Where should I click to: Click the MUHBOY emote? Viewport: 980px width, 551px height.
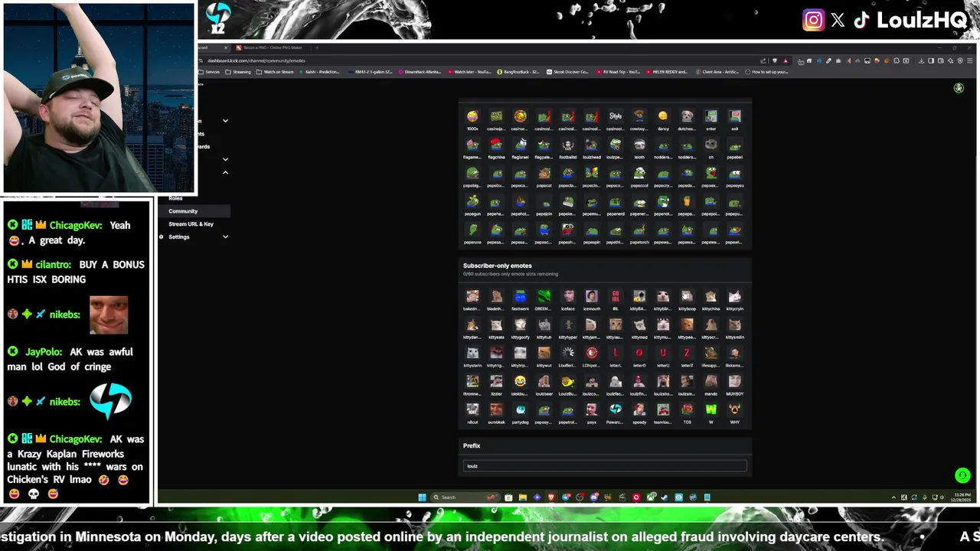pyautogui.click(x=735, y=382)
